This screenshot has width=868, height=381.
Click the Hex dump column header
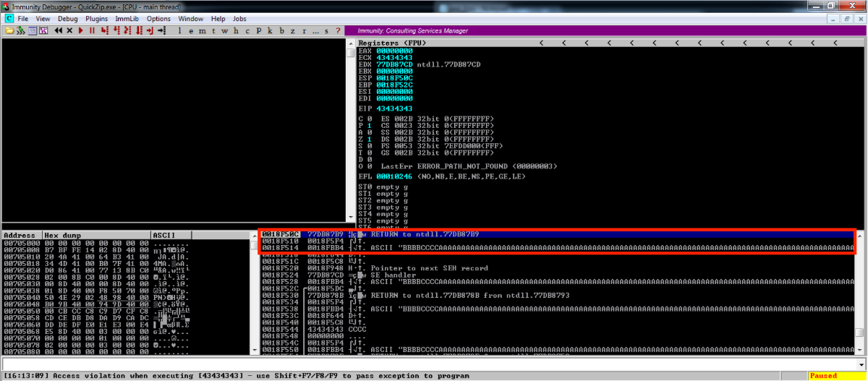tap(95, 235)
